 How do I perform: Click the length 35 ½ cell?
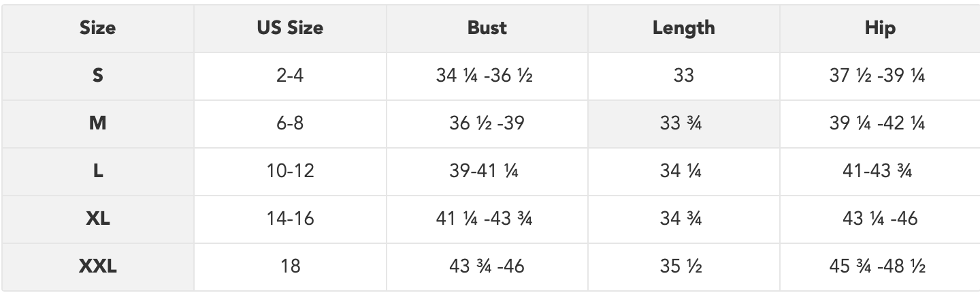click(x=683, y=266)
